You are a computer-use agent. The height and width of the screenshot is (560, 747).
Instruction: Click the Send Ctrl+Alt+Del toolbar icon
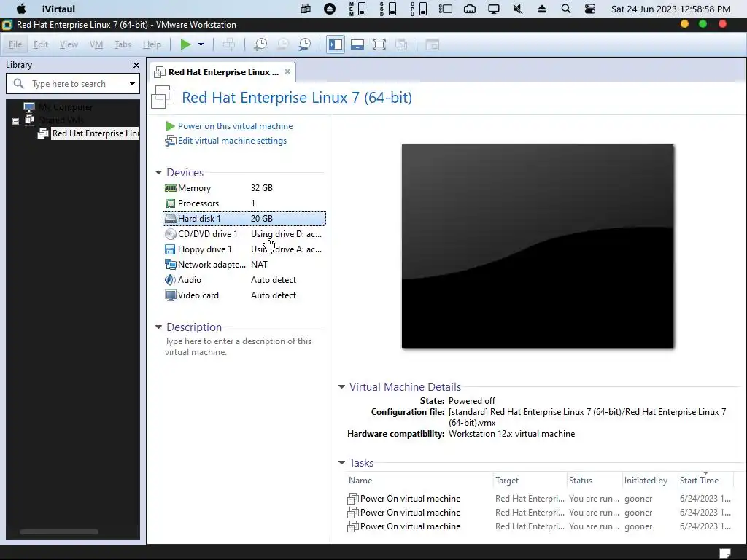click(229, 44)
